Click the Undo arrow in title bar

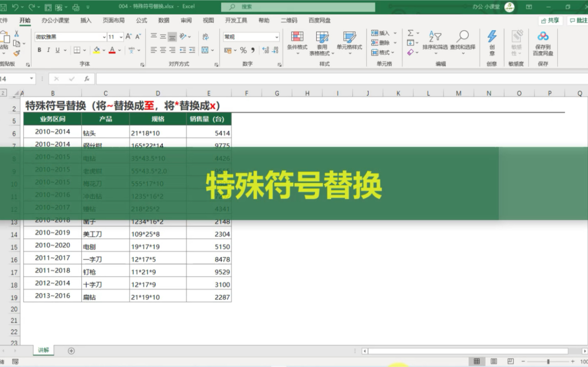16,7
